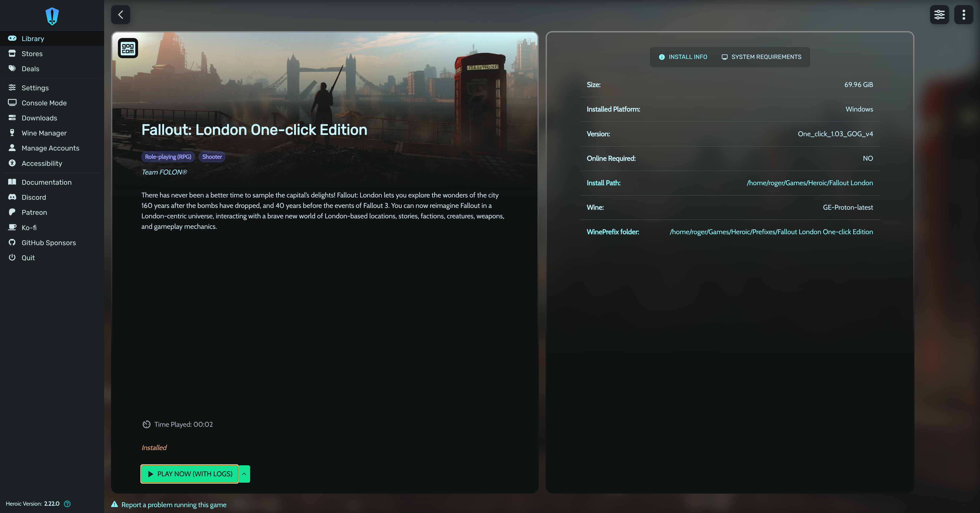Open the Library section

[52, 39]
